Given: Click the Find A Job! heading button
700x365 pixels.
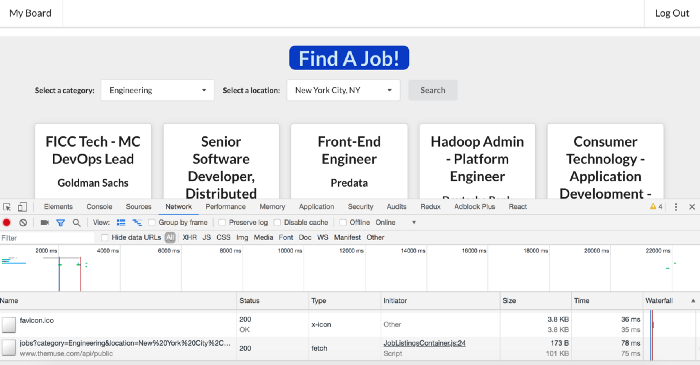Looking at the screenshot, I should 349,58.
